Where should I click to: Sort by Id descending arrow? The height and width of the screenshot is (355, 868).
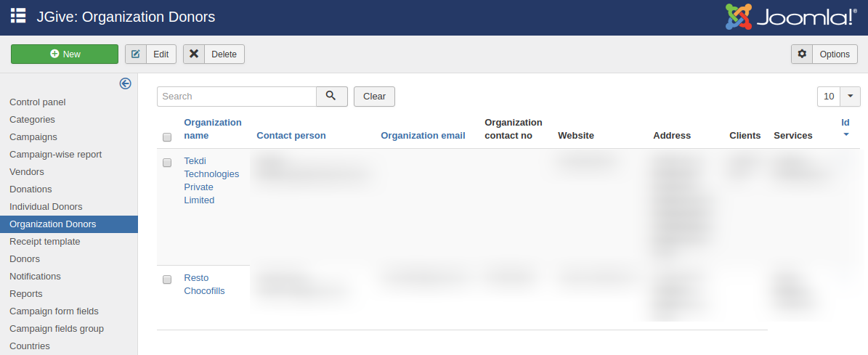(x=845, y=135)
